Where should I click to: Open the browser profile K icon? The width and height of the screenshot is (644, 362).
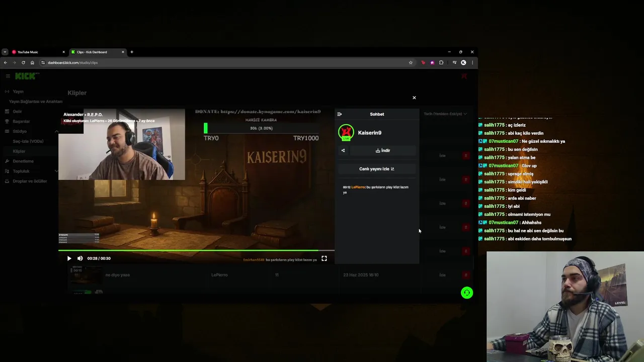coord(463,63)
